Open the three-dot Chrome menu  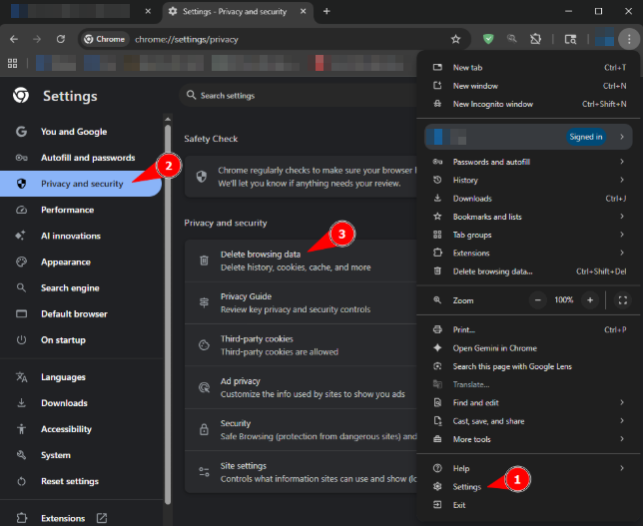pyautogui.click(x=627, y=39)
